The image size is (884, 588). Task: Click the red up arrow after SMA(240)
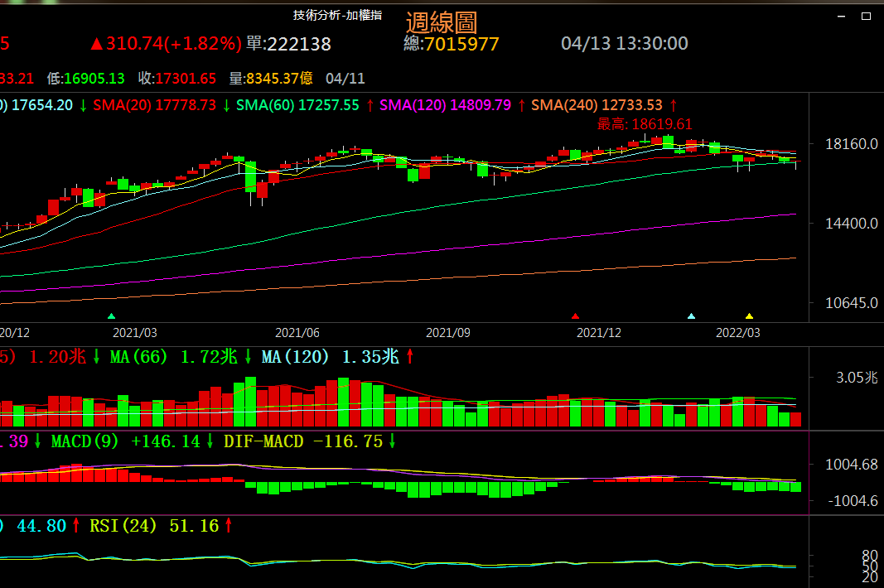click(674, 105)
